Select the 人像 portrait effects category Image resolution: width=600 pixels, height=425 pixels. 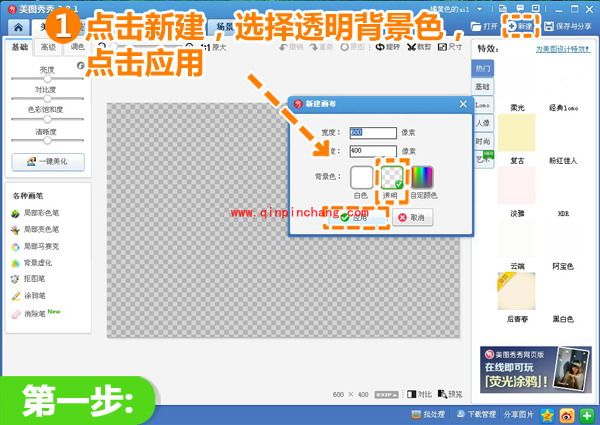(x=483, y=123)
